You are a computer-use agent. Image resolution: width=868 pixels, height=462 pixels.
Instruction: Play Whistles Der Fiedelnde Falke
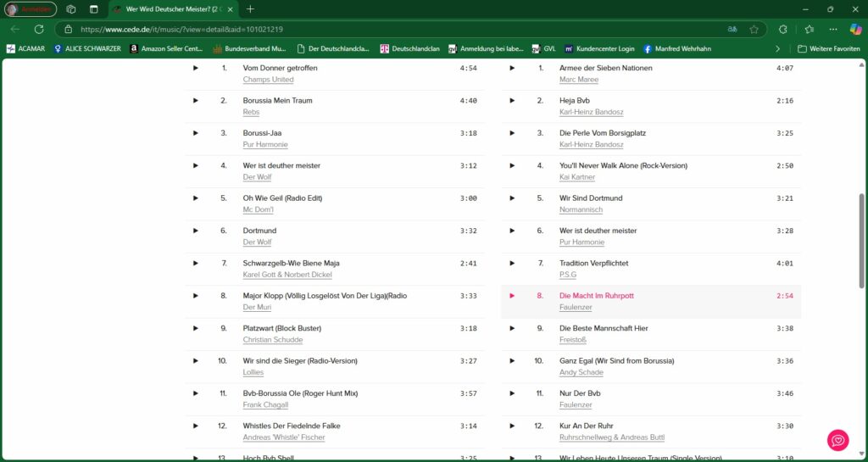pos(196,426)
